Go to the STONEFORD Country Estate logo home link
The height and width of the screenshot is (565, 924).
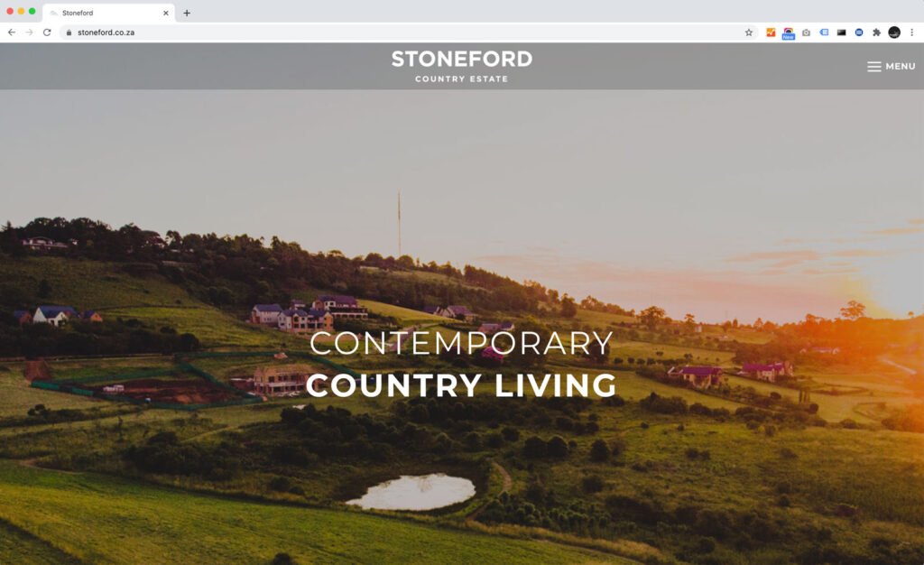pyautogui.click(x=461, y=67)
